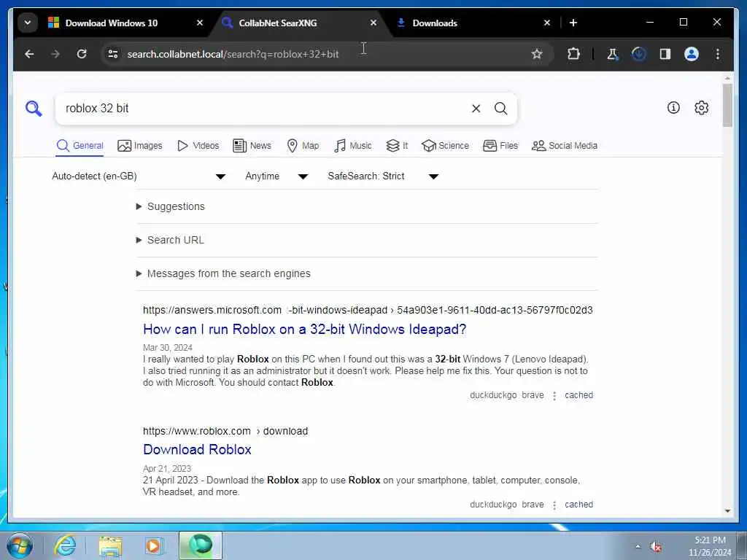The height and width of the screenshot is (560, 747).
Task: Expand the Suggestions section
Action: pos(171,206)
